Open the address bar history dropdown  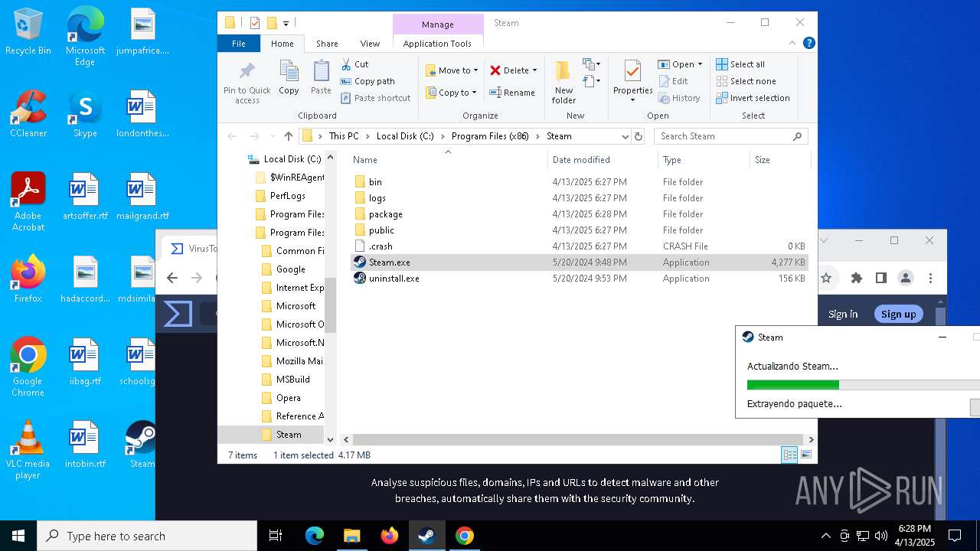626,136
